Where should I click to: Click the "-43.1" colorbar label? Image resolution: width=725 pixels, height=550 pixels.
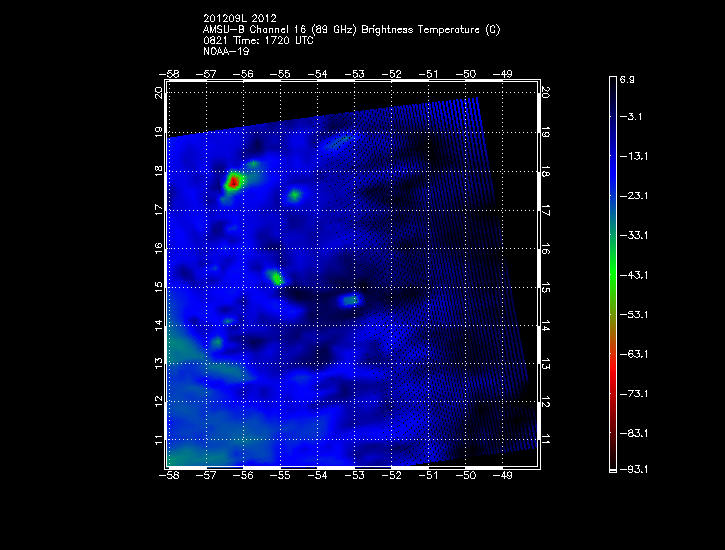(x=633, y=275)
